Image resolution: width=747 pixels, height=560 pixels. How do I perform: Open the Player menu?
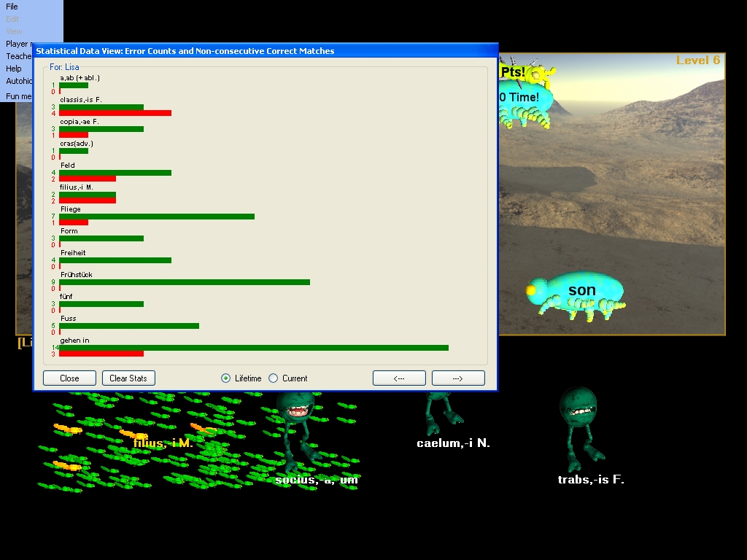(x=18, y=44)
